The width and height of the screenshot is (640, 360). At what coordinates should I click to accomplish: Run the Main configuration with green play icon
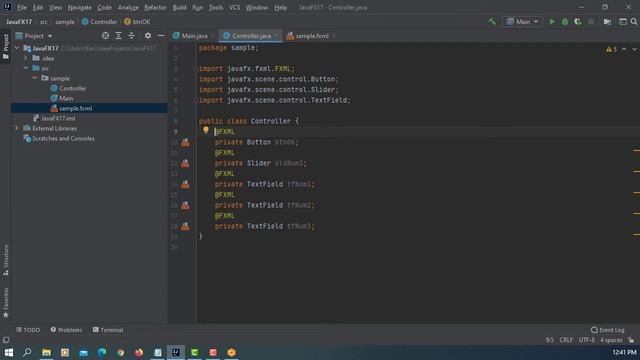pos(552,22)
